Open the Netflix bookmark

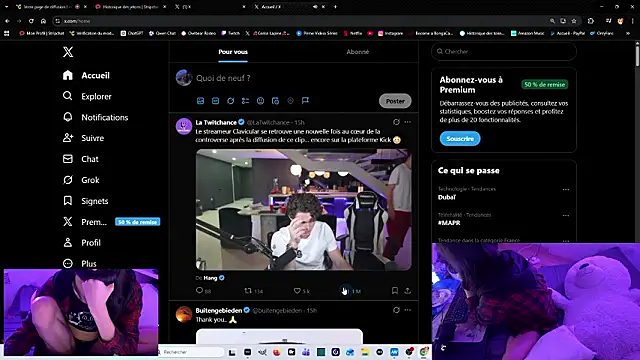[353, 33]
